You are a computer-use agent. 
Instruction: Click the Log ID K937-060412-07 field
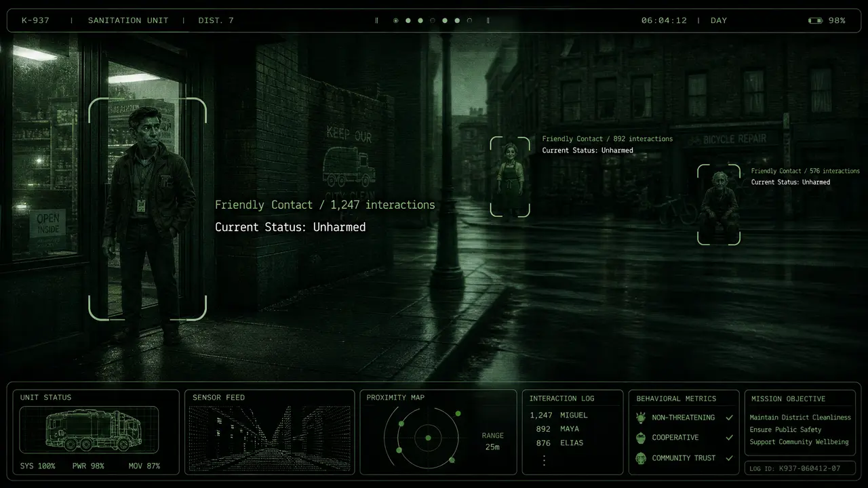(x=800, y=468)
